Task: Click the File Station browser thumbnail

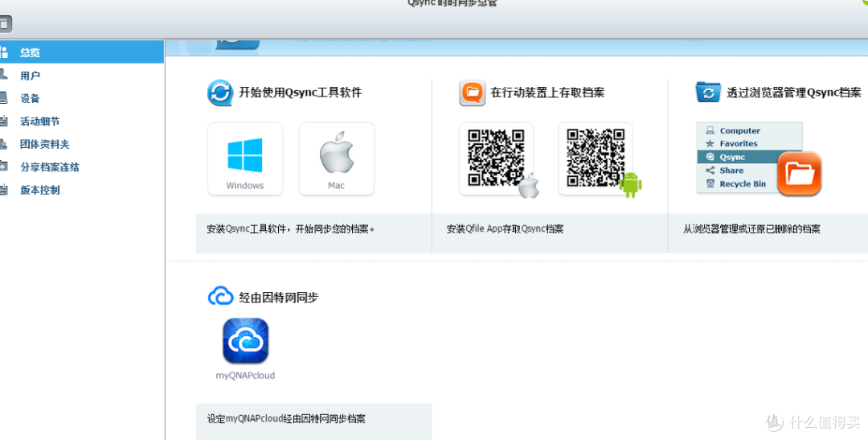Action: pos(749,158)
